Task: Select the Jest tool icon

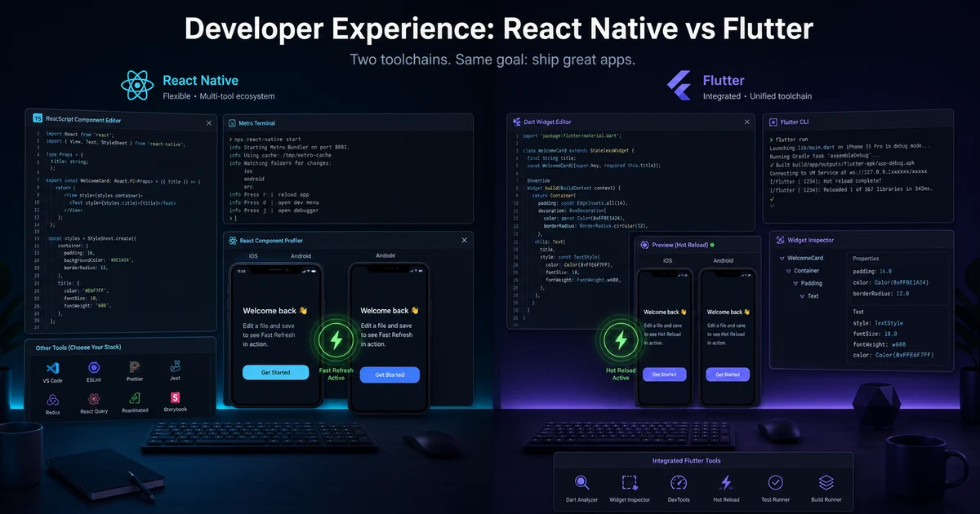Action: click(175, 367)
